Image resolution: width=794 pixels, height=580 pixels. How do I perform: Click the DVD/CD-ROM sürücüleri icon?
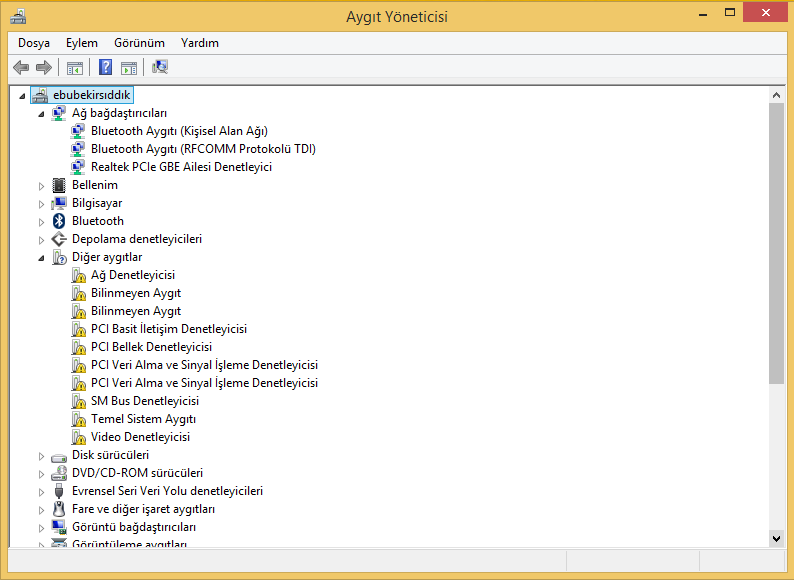59,473
